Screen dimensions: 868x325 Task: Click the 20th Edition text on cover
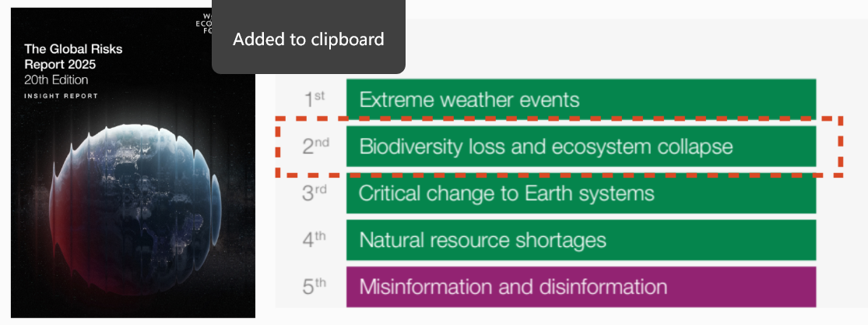click(56, 79)
